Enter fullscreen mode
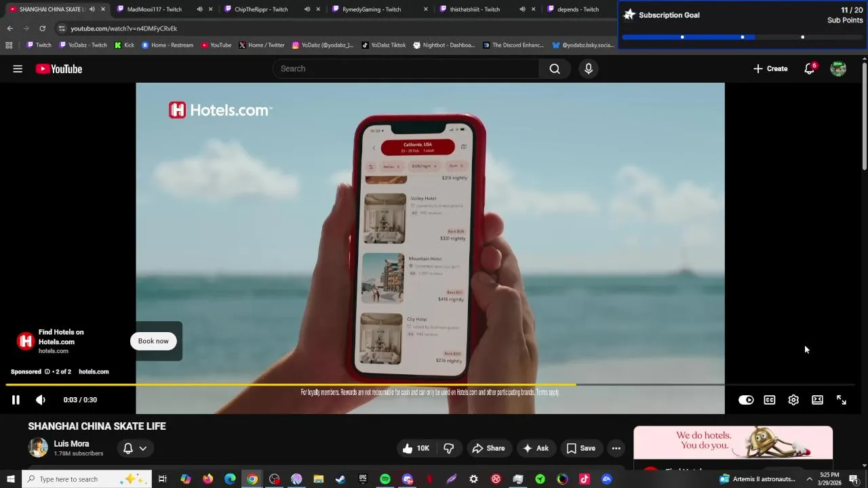868x488 pixels. point(842,400)
